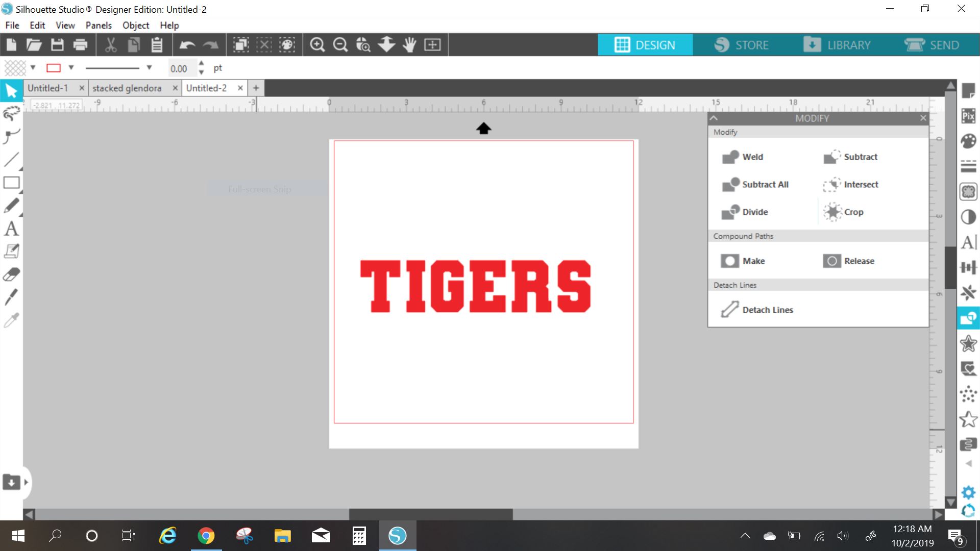Cut with the scissors icon
Viewport: 980px width, 551px height.
(111, 45)
